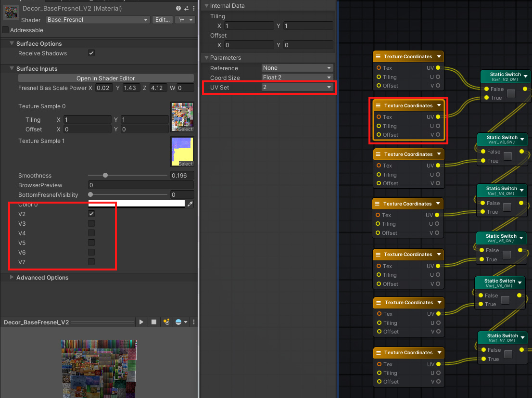Collapse the Surface Options section
The image size is (532, 398).
[12, 43]
